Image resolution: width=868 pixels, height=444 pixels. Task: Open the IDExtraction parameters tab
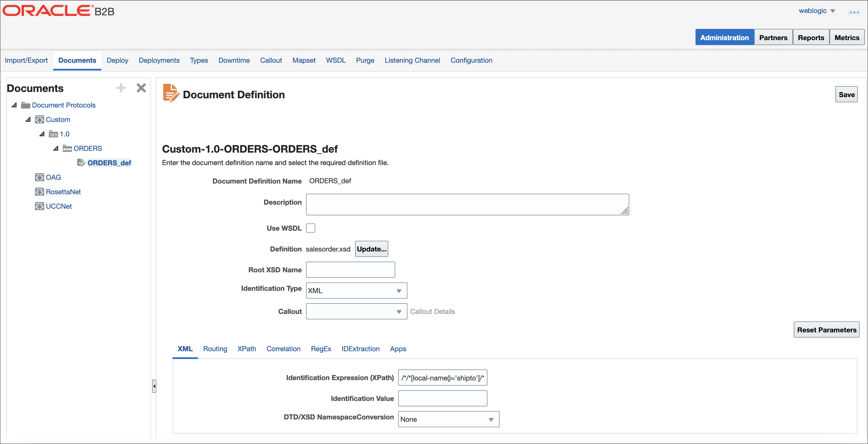click(x=361, y=349)
